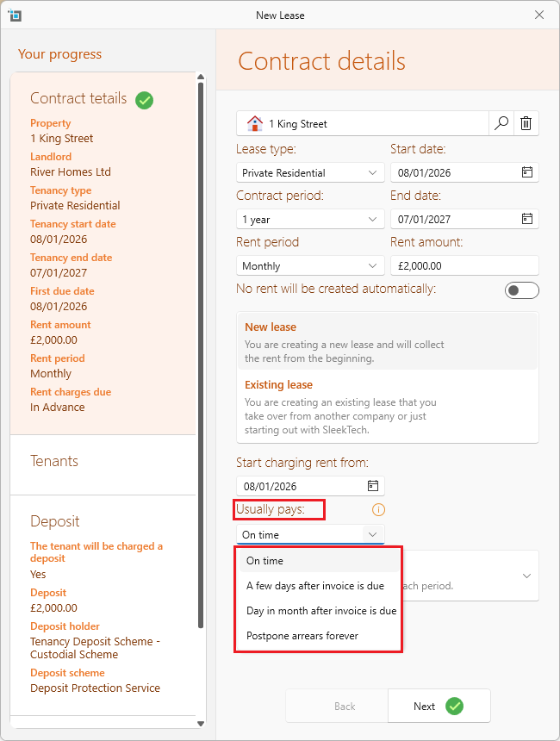Click the Your progress vertical scrollbar
The height and width of the screenshot is (741, 560).
pyautogui.click(x=201, y=355)
